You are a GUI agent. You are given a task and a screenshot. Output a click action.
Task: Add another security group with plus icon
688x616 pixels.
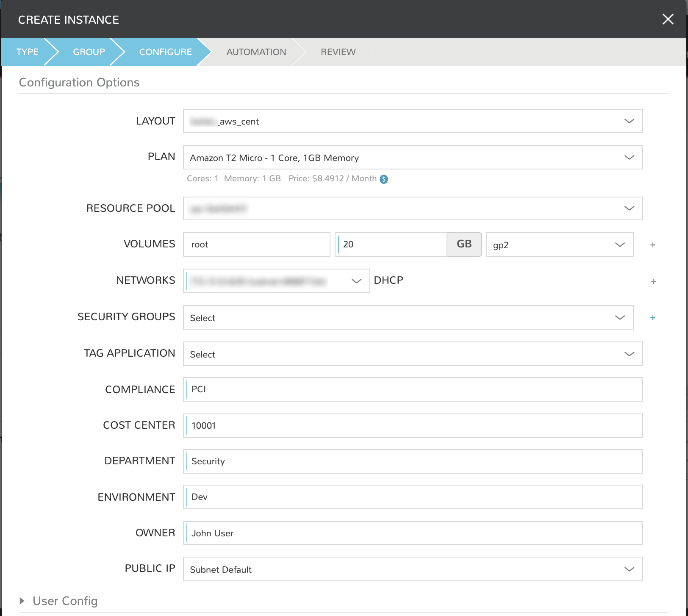[653, 317]
